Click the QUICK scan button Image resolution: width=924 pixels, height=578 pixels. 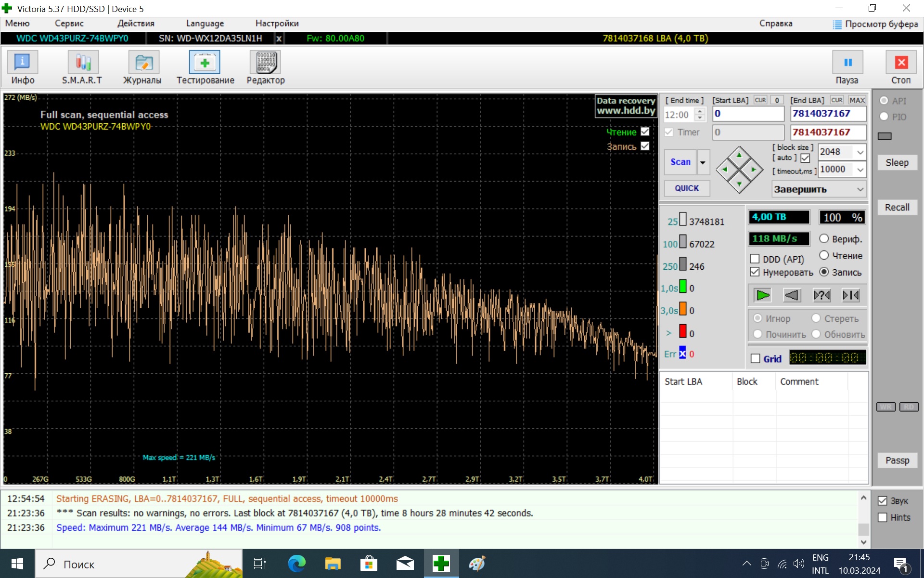(686, 188)
